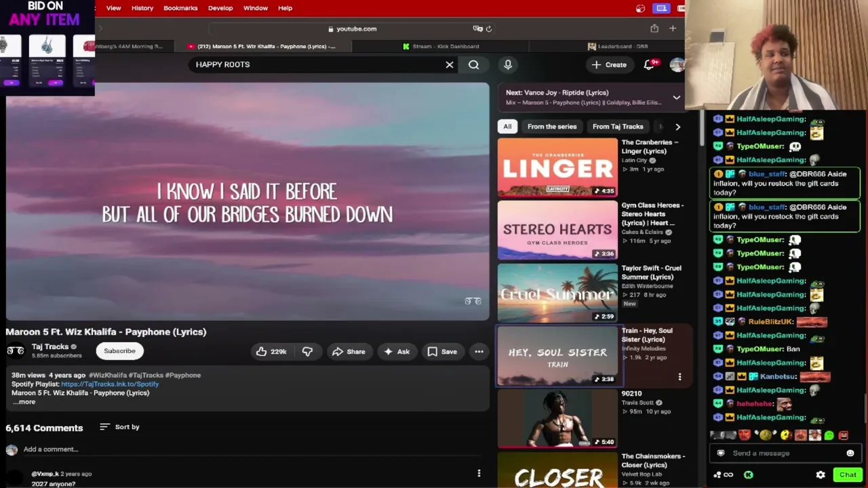The height and width of the screenshot is (488, 868).
Task: Open the Safari share sheet icon
Action: click(x=654, y=28)
